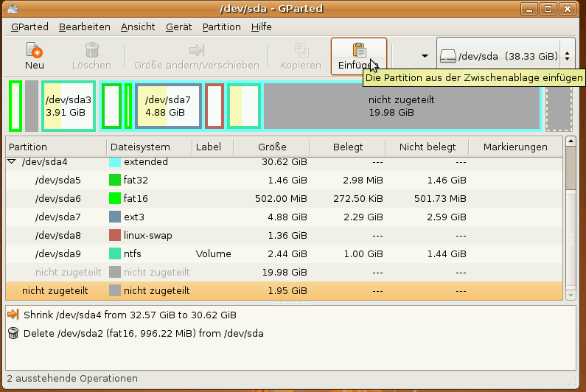Click the Einfügen clipboard icon

[x=359, y=50]
